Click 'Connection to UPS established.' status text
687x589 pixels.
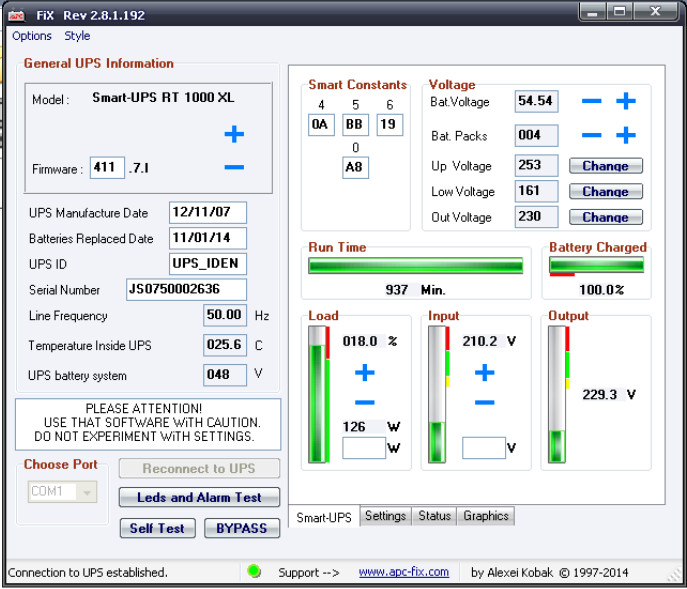88,572
